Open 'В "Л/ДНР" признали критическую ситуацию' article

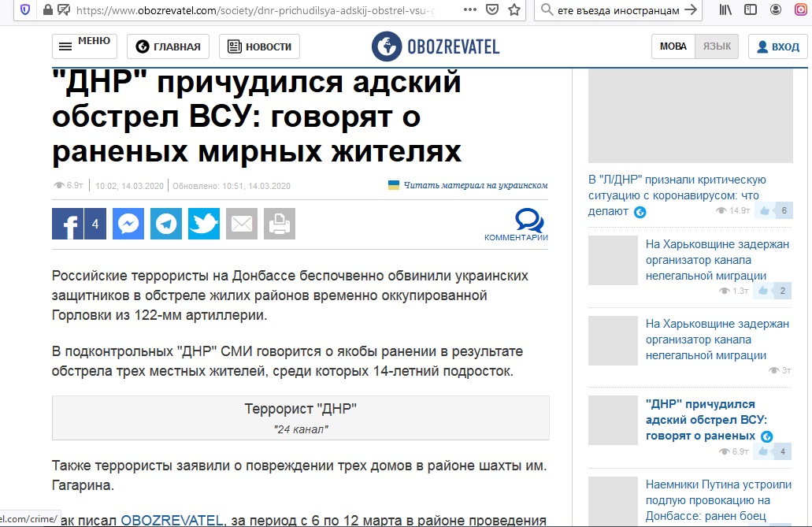(677, 195)
